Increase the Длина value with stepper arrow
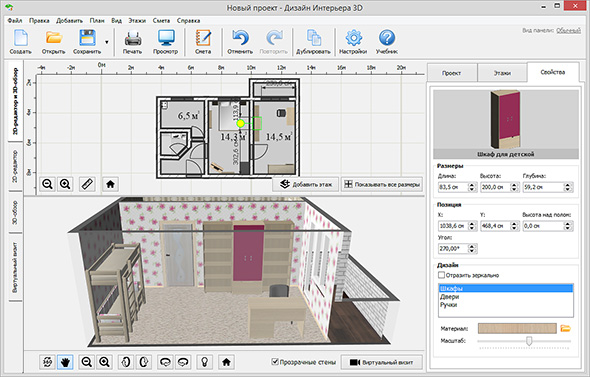Image resolution: width=590 pixels, height=377 pixels. pos(472,184)
